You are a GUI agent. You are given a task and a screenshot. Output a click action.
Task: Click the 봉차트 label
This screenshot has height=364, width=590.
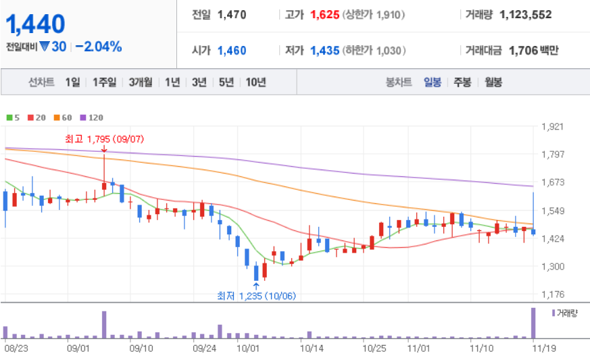pyautogui.click(x=399, y=82)
